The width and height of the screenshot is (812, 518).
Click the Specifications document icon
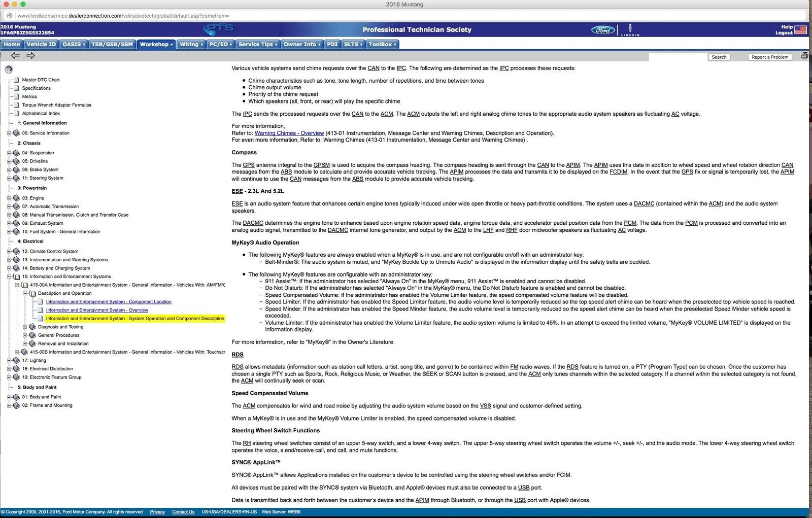pos(17,88)
